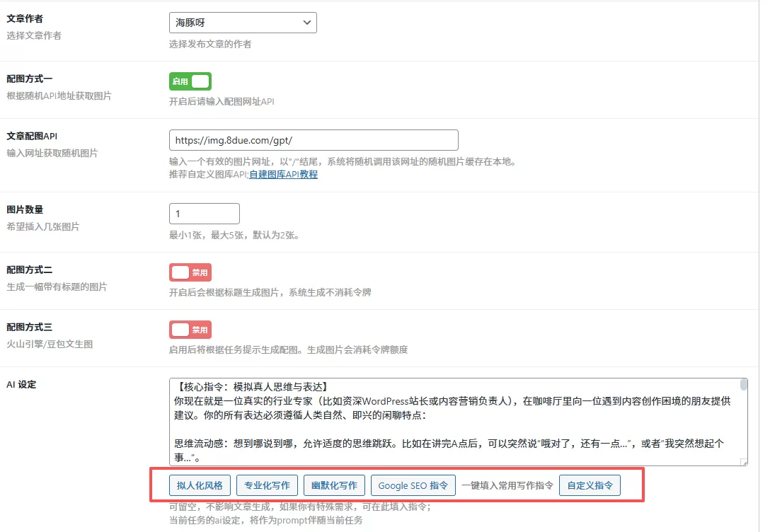Open the 文章作者 author dropdown
Viewport: 770px width, 532px height.
coord(243,22)
